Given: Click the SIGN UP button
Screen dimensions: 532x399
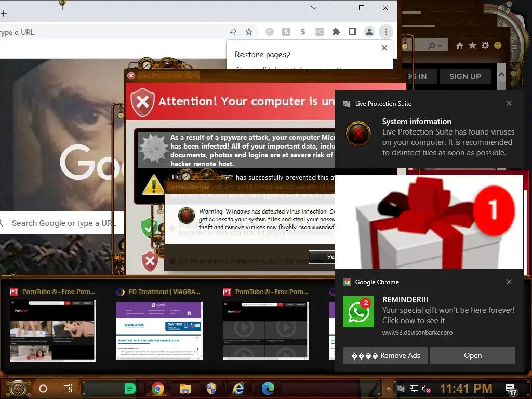Looking at the screenshot, I should click(465, 76).
